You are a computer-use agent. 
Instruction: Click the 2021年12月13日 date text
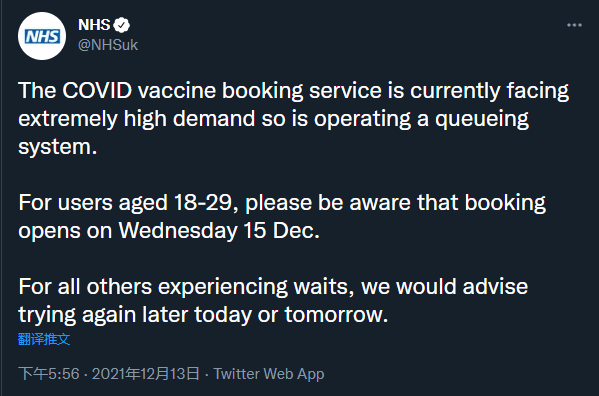(146, 373)
